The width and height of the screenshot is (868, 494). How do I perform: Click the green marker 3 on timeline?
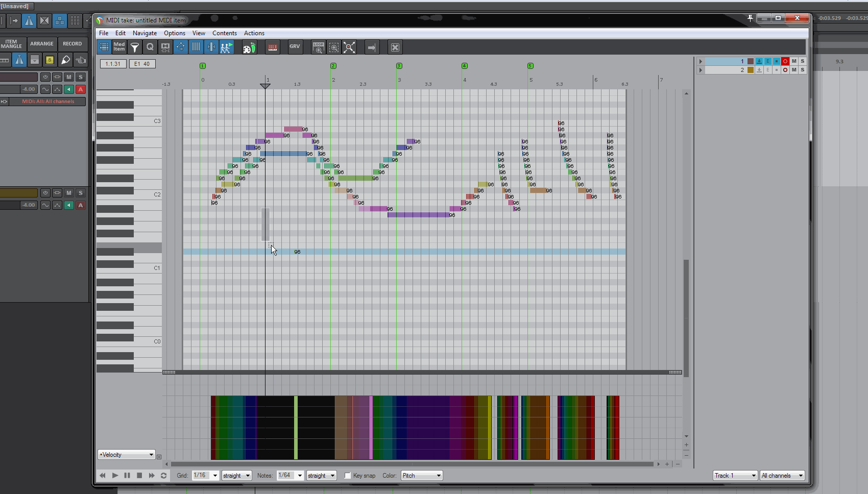(x=399, y=66)
